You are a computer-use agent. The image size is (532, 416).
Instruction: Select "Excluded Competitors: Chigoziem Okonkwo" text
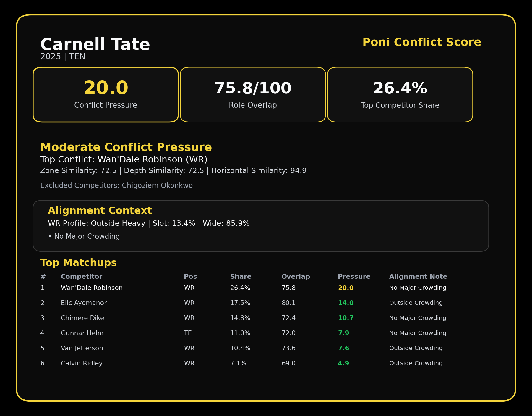116,186
